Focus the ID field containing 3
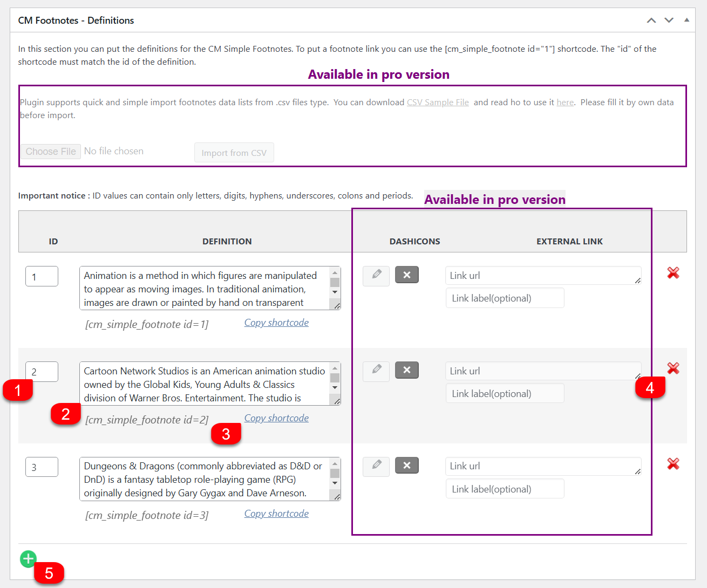Image resolution: width=707 pixels, height=588 pixels. pyautogui.click(x=42, y=467)
